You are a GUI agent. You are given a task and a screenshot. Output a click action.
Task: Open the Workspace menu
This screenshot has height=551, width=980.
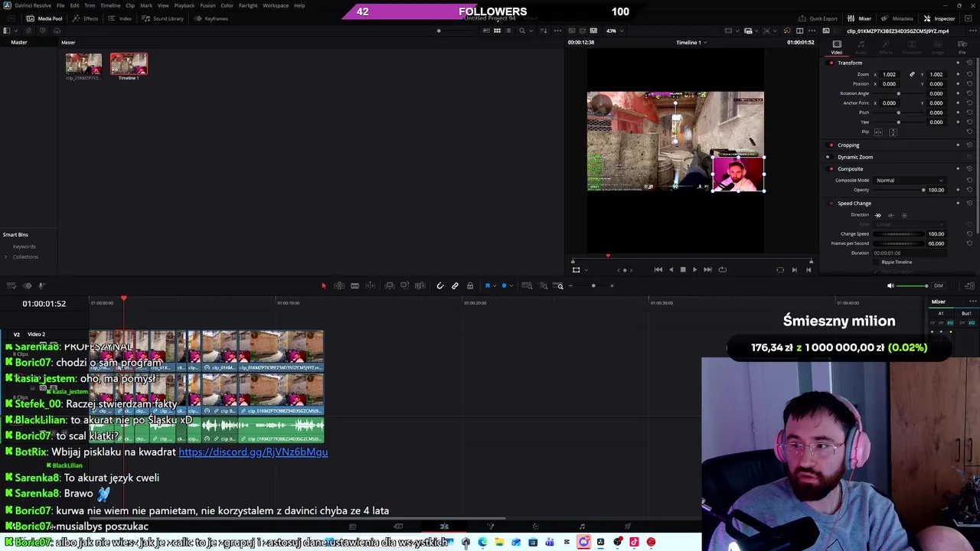(x=276, y=5)
